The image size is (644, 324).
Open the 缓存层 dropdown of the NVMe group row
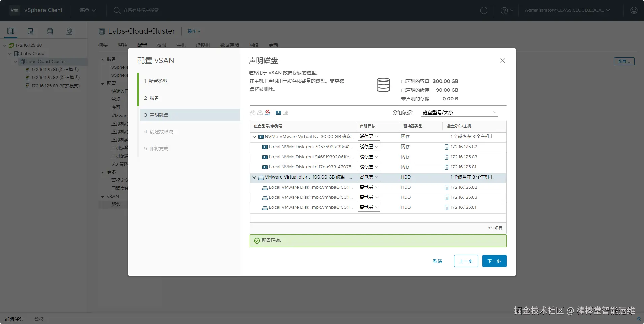pos(369,137)
